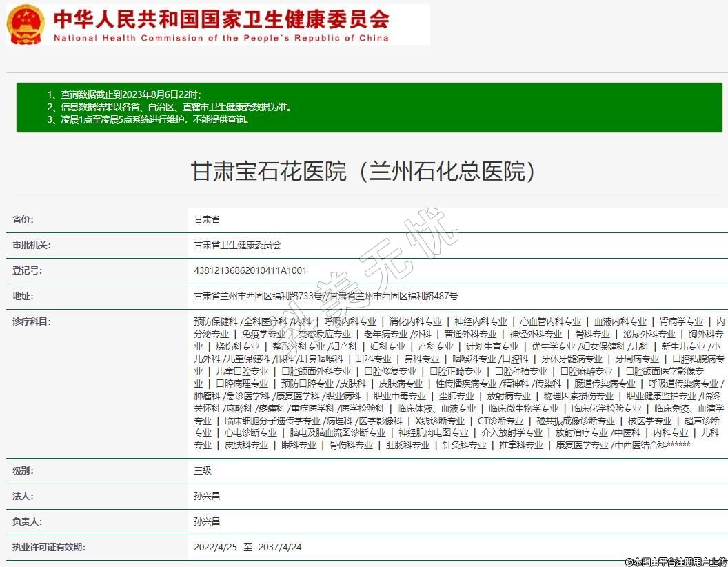The height and width of the screenshot is (567, 728).
Task: Click the license validity dates 2022/4/25 -至- 2037/4/24
Action: [x=247, y=547]
